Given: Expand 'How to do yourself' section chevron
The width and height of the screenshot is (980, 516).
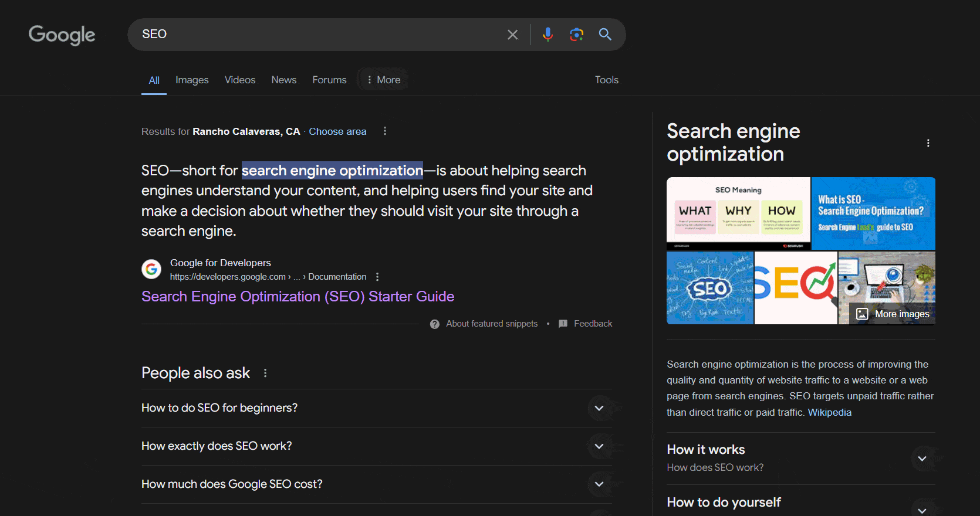Looking at the screenshot, I should pos(922,510).
